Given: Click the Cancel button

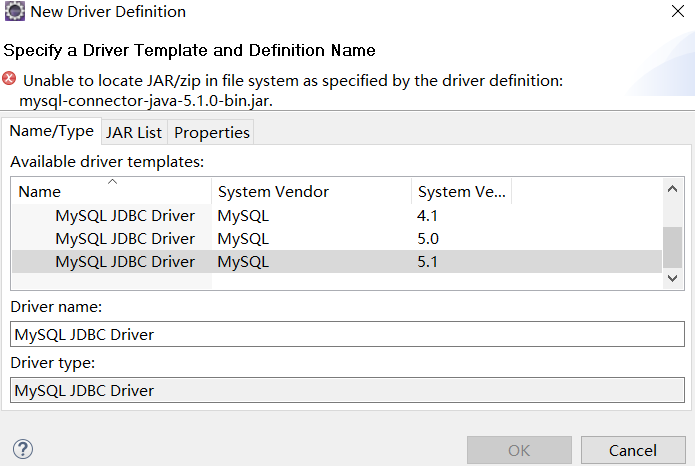Looking at the screenshot, I should 633,450.
